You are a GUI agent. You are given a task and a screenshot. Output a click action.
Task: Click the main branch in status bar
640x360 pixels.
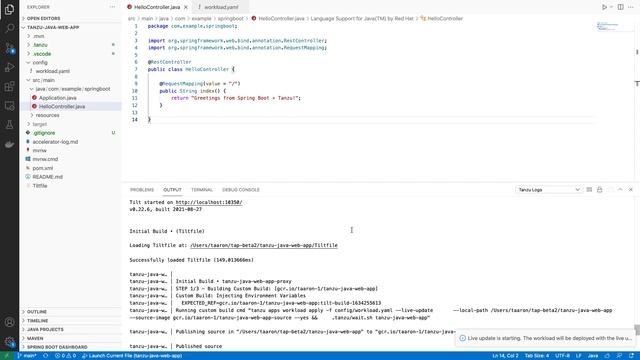coord(27,356)
